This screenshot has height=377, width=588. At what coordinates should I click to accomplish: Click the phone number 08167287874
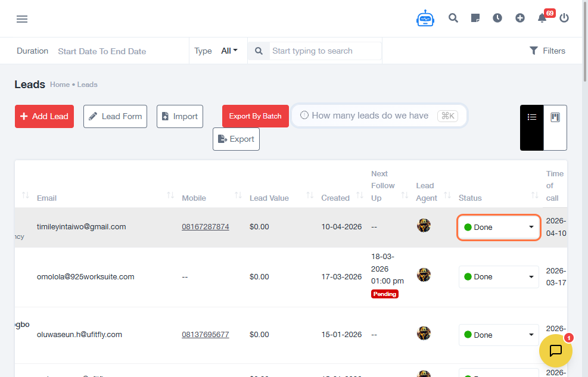pos(206,227)
